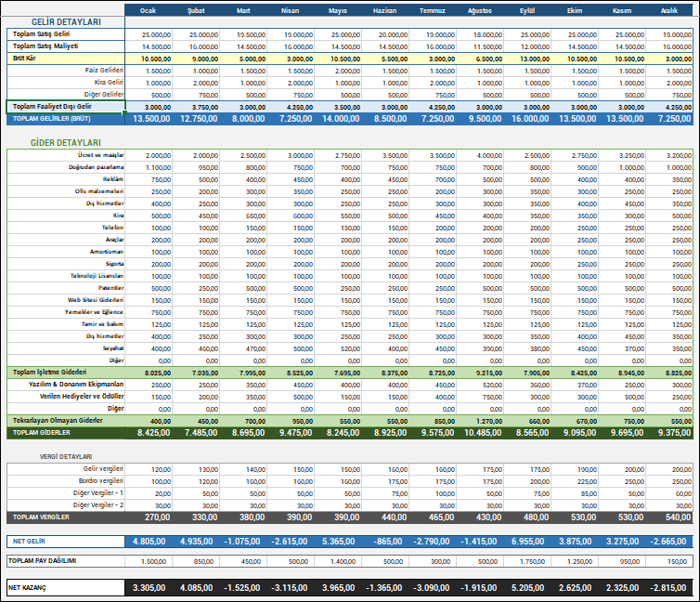Click the Nisan month header
This screenshot has width=700, height=602.
click(291, 10)
